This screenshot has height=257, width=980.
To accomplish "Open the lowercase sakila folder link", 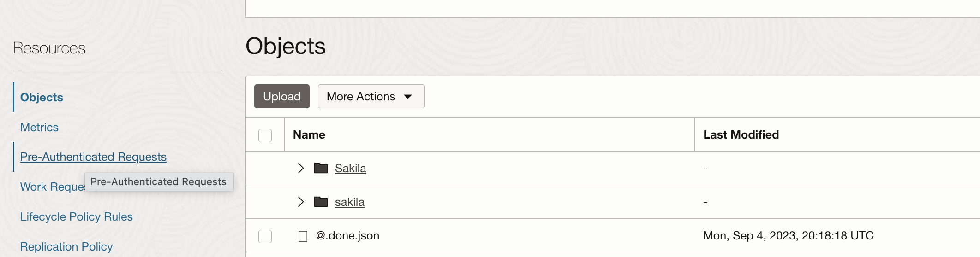I will coord(349,202).
